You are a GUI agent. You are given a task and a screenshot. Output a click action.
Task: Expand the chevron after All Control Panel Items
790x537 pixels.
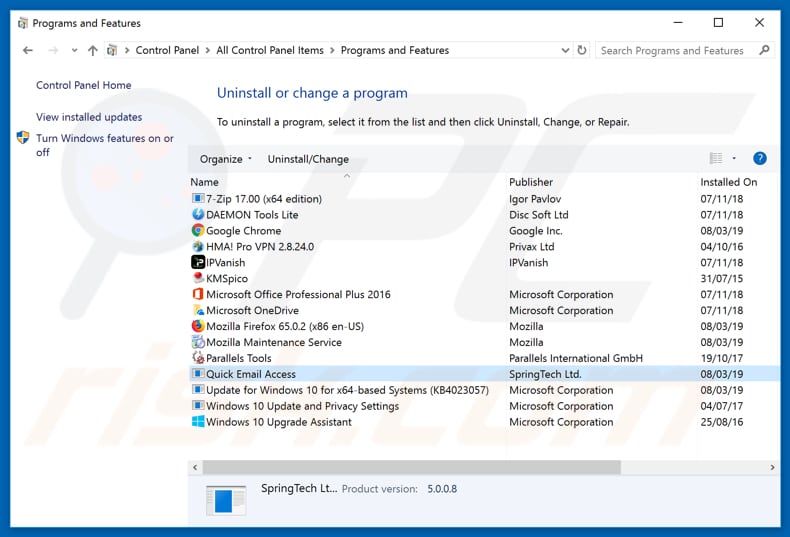point(333,50)
